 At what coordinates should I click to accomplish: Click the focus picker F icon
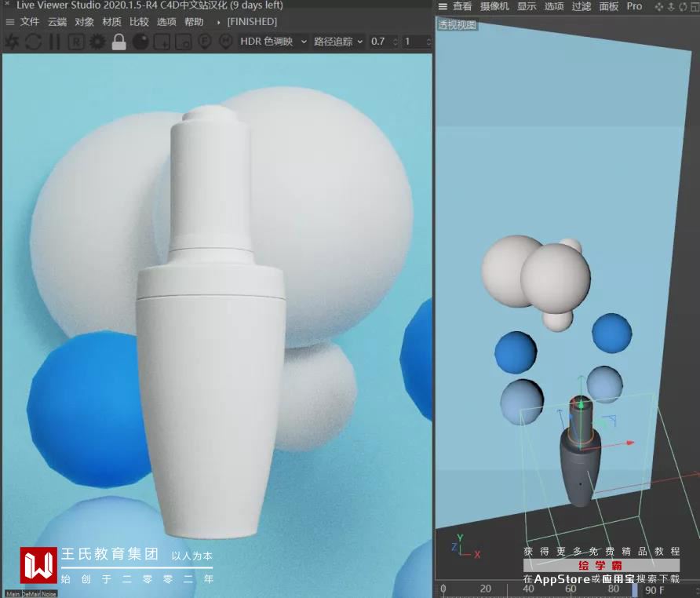[x=205, y=42]
